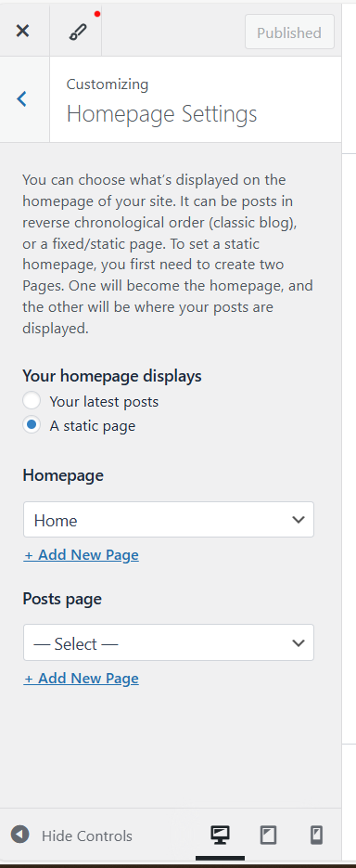Go back using the left chevron arrow
356x868 pixels.
21,99
